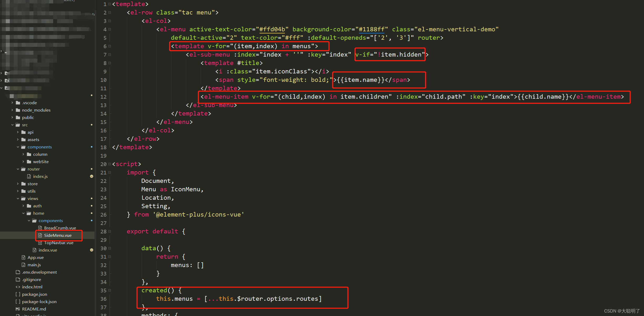
Task: Expand the .vscode folder chevron
Action: pyautogui.click(x=12, y=103)
